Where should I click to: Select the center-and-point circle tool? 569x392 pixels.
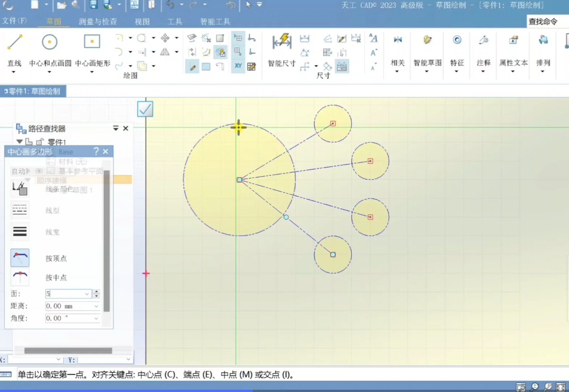50,42
